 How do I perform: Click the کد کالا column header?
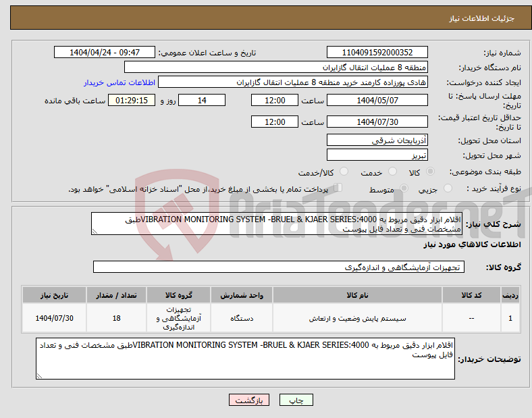(471, 295)
